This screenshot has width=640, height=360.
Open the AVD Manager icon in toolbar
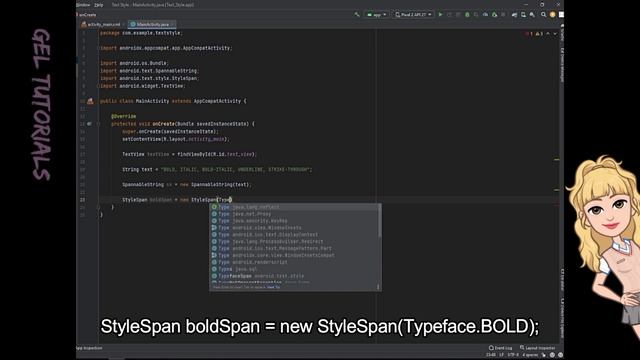point(523,15)
